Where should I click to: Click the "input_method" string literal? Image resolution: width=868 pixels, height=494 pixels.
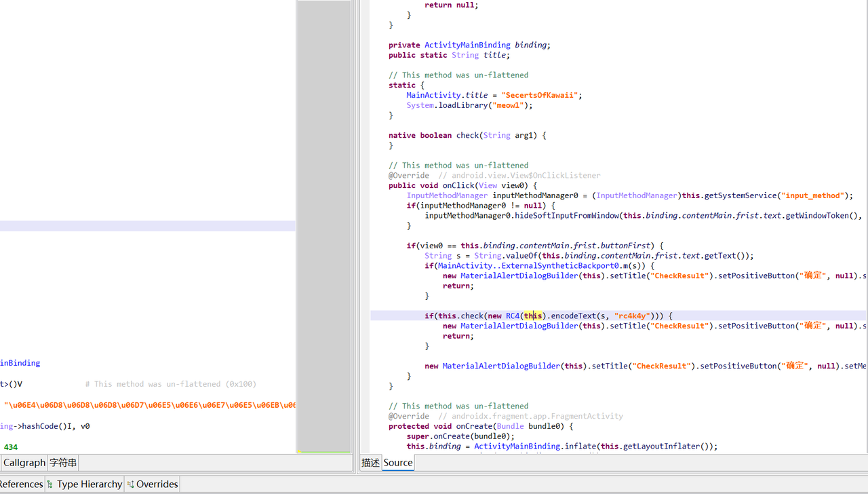tap(813, 195)
